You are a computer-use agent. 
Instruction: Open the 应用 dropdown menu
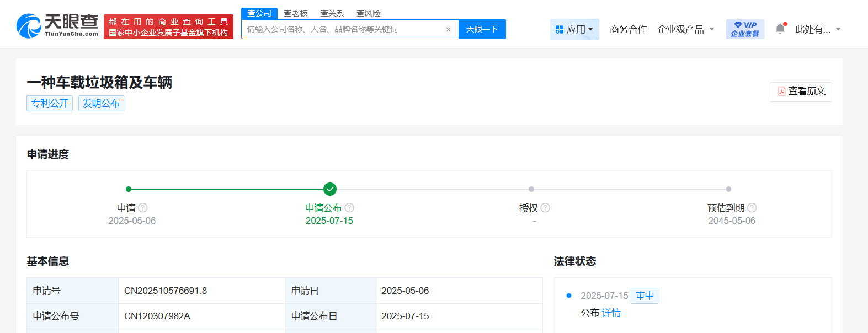click(574, 29)
